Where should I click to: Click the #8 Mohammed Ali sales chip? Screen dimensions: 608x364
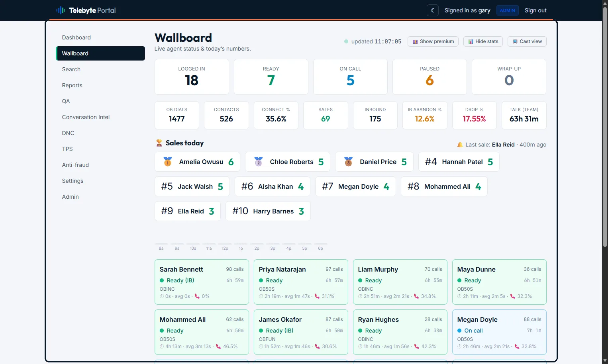click(x=444, y=186)
